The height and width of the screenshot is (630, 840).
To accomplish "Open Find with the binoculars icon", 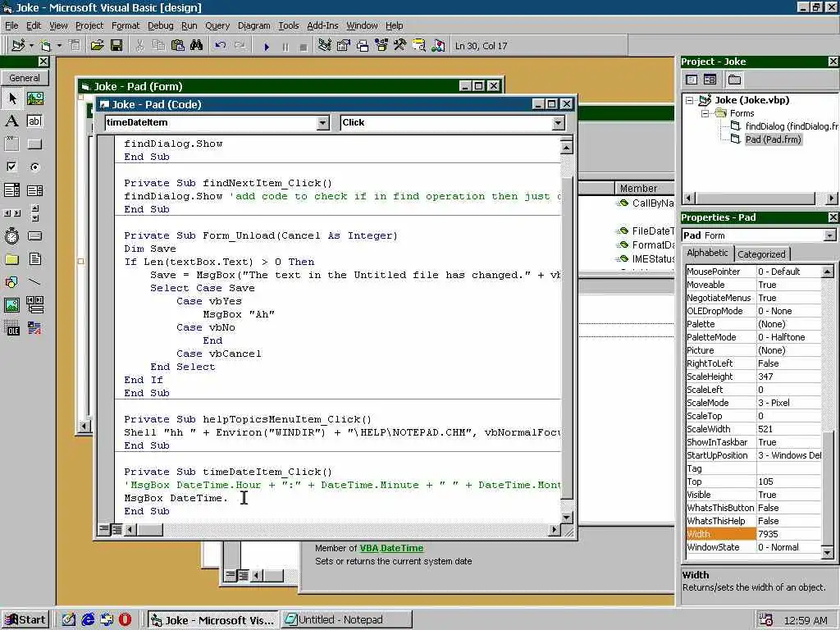I will point(197,46).
